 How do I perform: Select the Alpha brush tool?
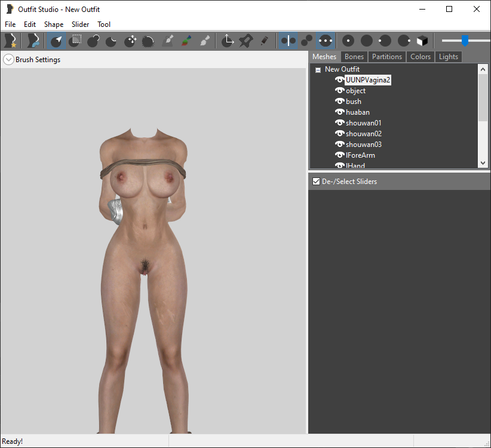coord(205,41)
